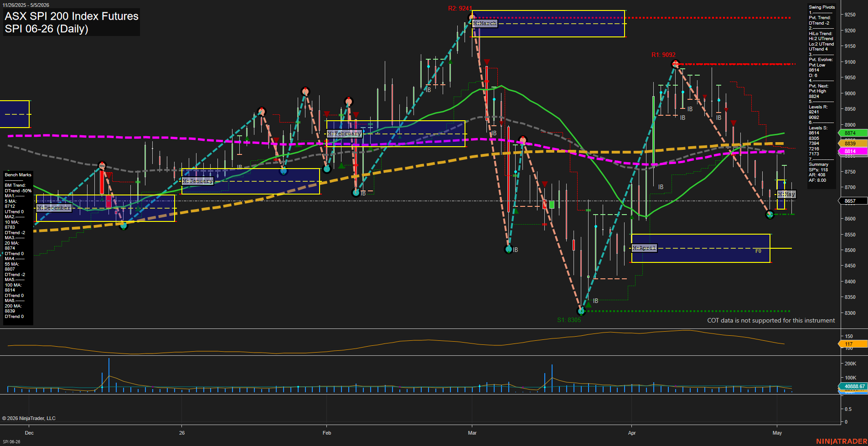
Task: Click the M:February monthly range label
Action: click(345, 133)
